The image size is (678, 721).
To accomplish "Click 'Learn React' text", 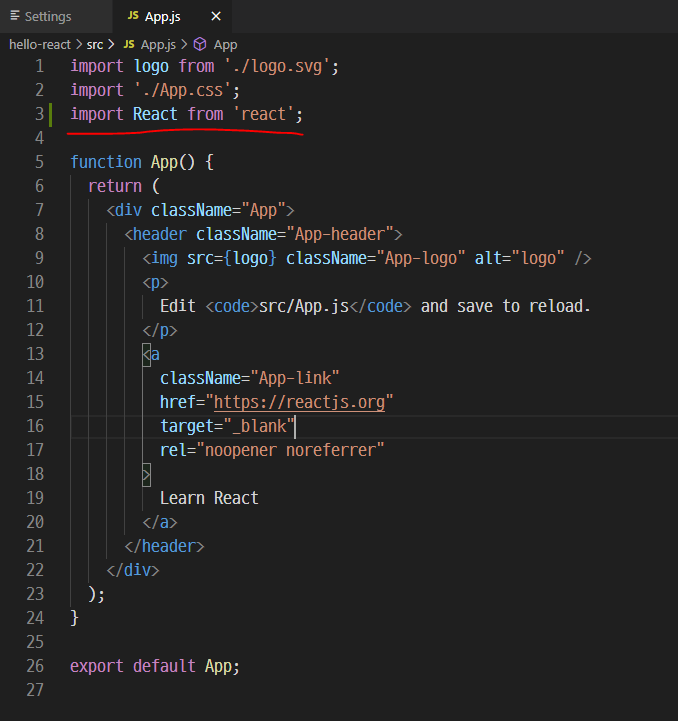I will click(x=209, y=498).
